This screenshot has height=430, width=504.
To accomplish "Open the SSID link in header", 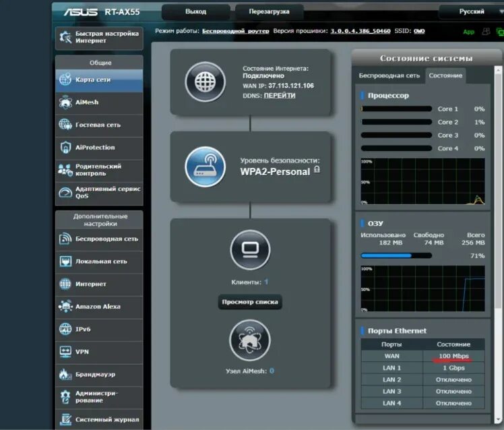I will click(x=419, y=31).
